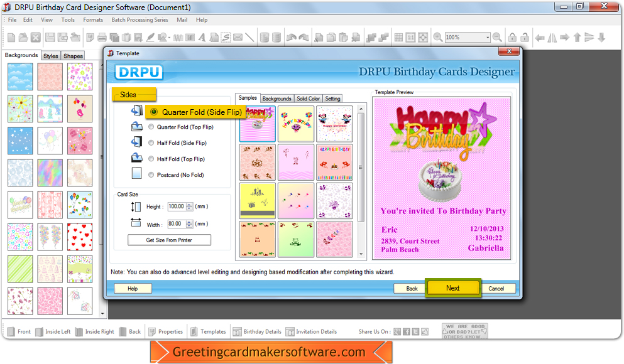Open the Setting tab in Template dialog
The image size is (624, 364).
point(332,99)
